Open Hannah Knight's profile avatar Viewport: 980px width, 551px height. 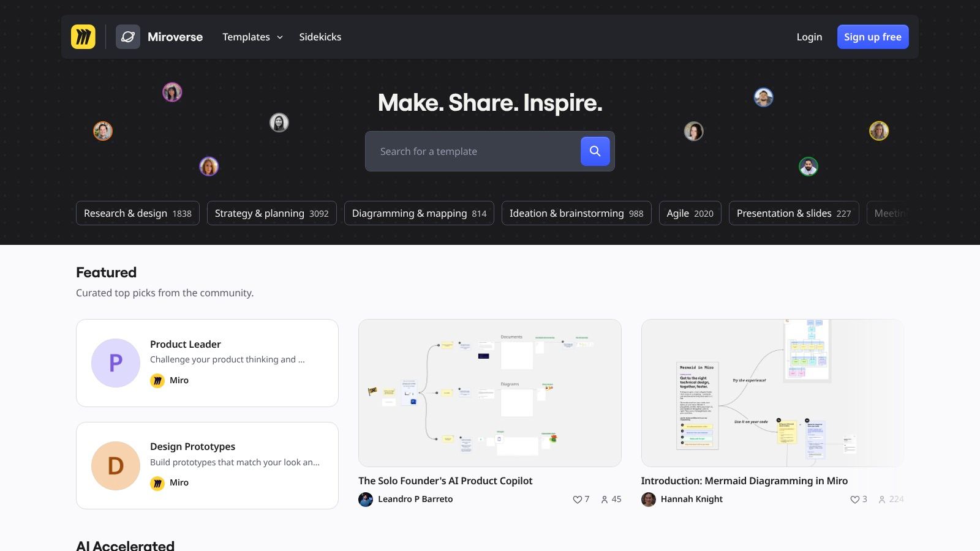pyautogui.click(x=649, y=500)
